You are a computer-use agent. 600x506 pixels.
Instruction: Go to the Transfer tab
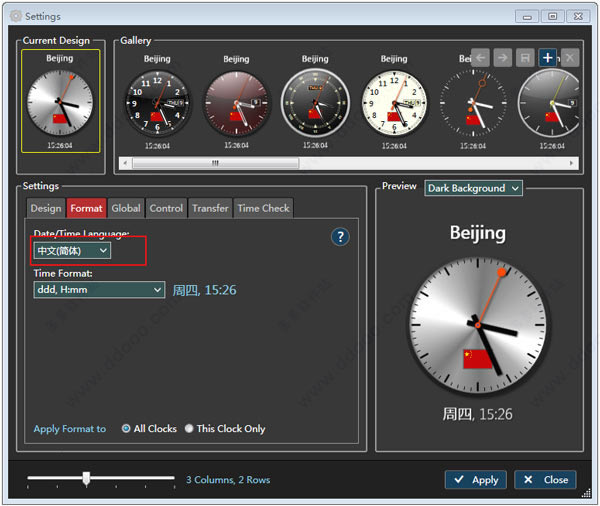click(x=210, y=208)
